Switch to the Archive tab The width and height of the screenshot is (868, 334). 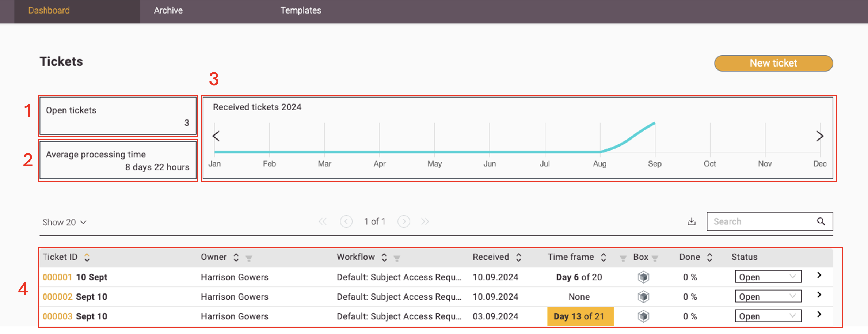coord(168,11)
